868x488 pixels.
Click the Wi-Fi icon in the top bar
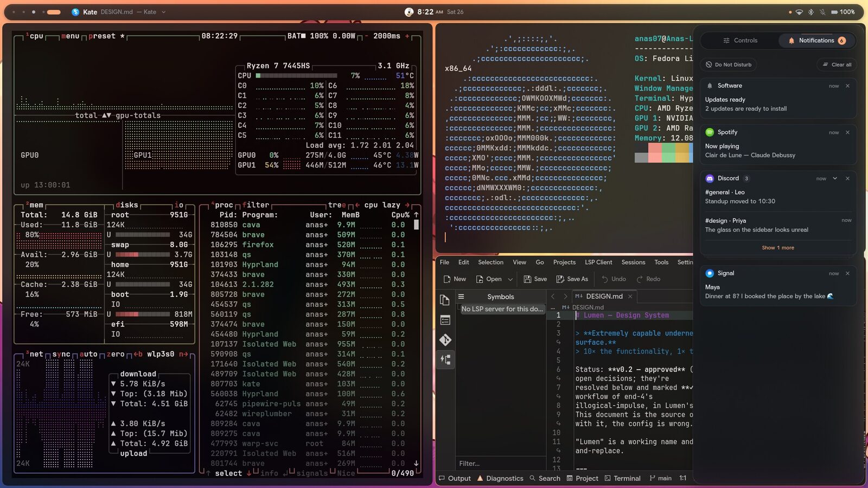click(x=799, y=12)
